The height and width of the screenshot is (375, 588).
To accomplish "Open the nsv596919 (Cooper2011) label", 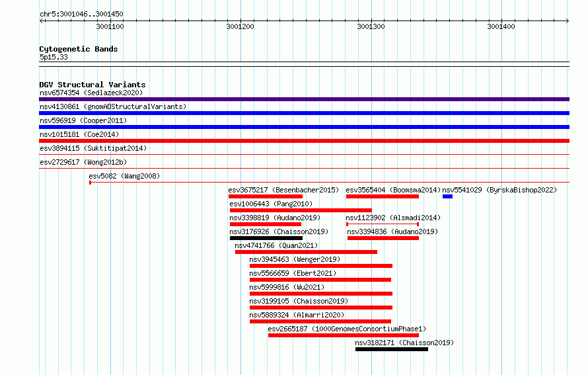I will (x=83, y=120).
